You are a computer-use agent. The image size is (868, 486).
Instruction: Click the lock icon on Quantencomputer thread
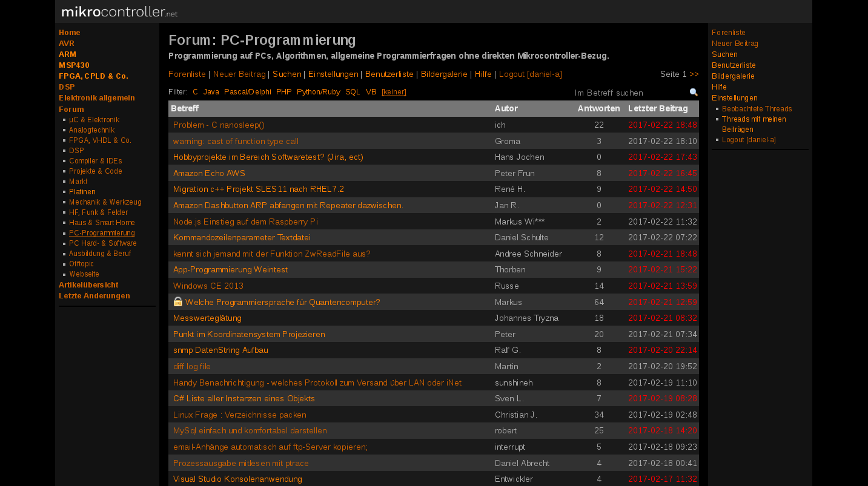click(178, 301)
